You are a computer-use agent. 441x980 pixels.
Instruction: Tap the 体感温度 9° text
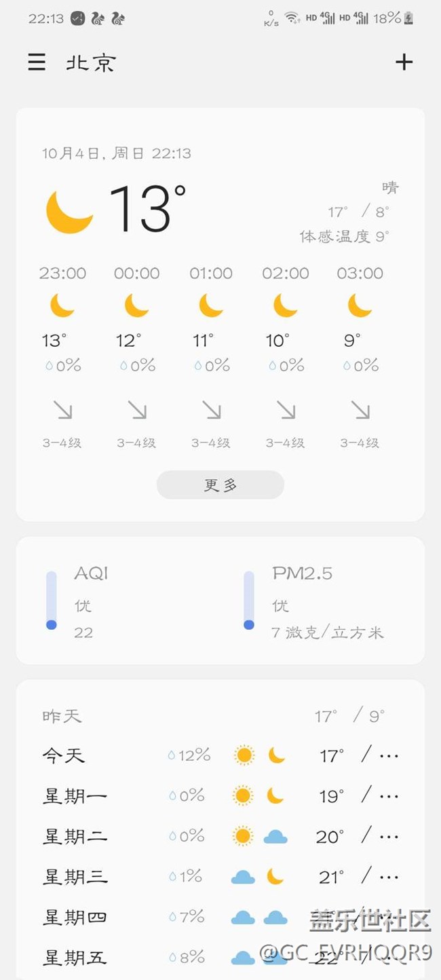click(345, 236)
